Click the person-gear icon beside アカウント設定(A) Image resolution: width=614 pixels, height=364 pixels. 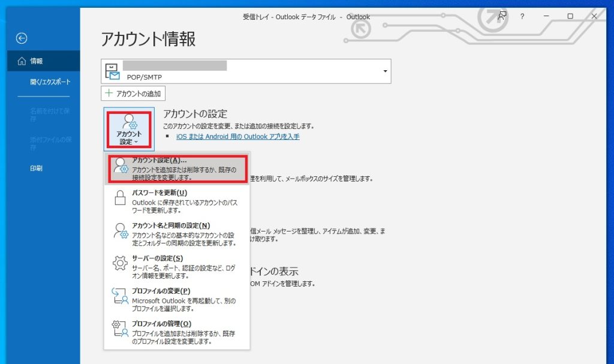click(x=121, y=166)
